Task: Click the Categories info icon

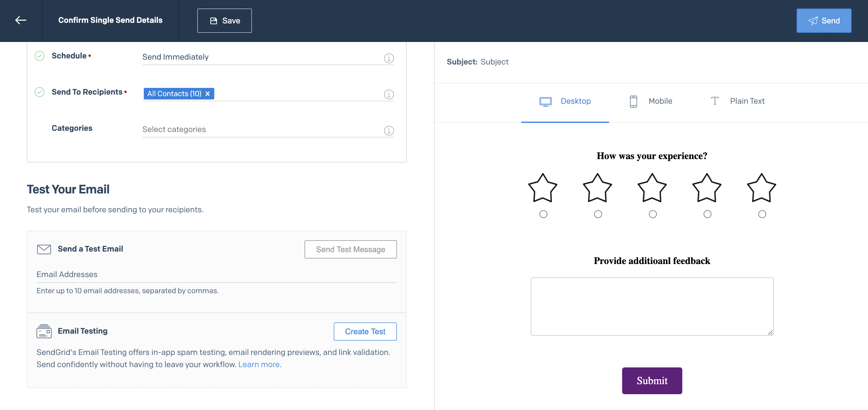Action: click(x=389, y=130)
